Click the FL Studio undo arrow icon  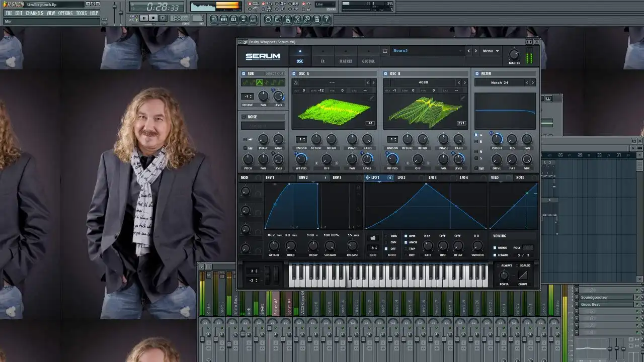(268, 19)
